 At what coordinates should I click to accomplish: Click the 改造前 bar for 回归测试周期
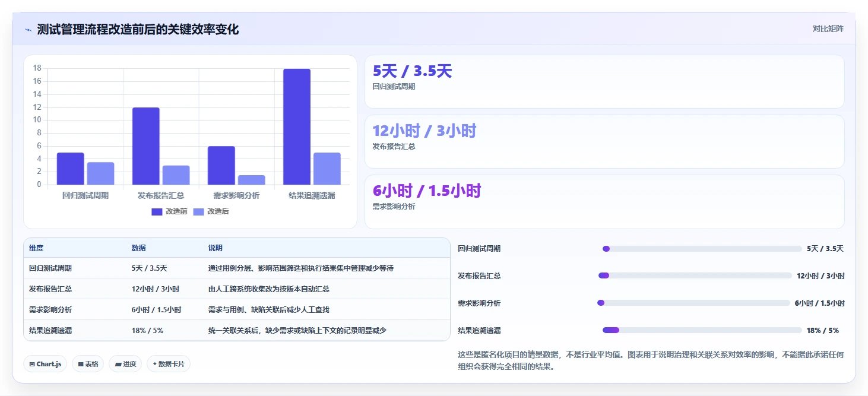click(x=70, y=169)
